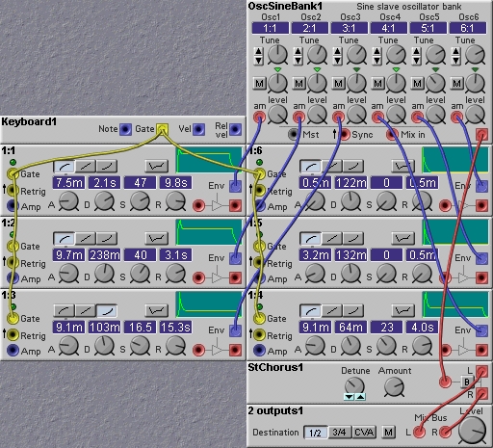Mute Osc1 with its M button
This screenshot has width=493, height=448.
click(260, 84)
